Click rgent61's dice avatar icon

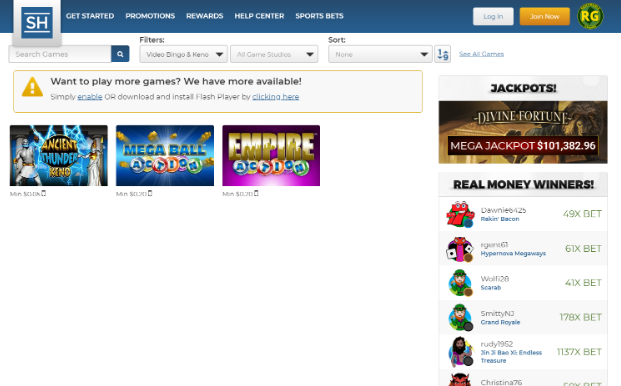point(460,249)
